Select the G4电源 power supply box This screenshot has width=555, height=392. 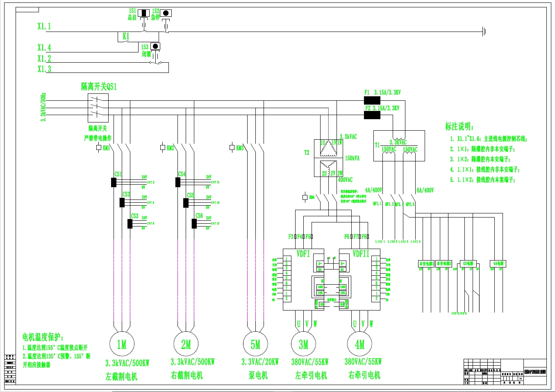click(x=498, y=264)
